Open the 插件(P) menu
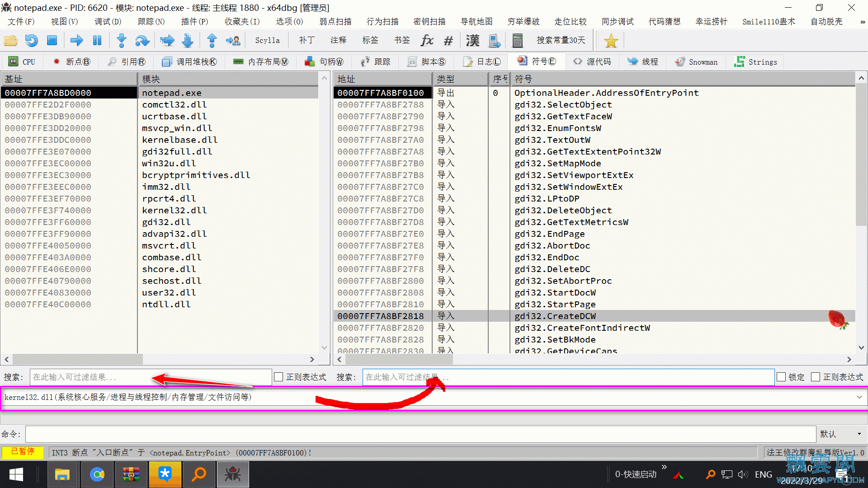This screenshot has width=868, height=488. (194, 22)
